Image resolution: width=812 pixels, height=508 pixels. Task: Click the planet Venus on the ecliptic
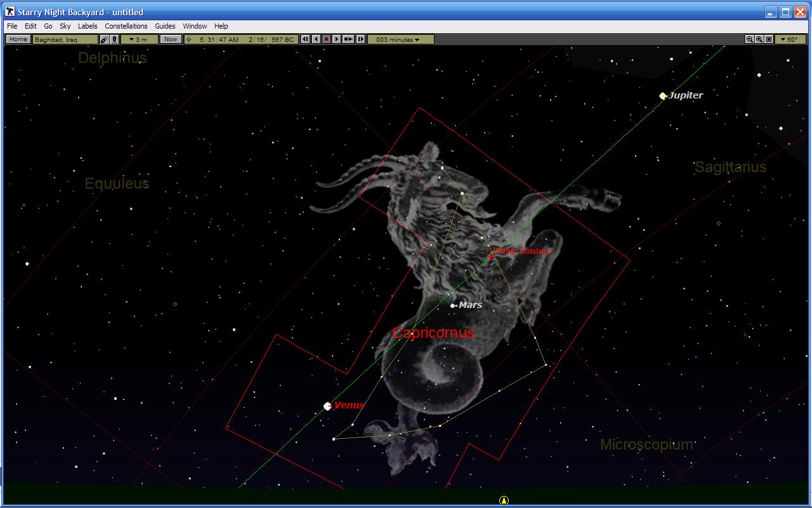click(327, 406)
